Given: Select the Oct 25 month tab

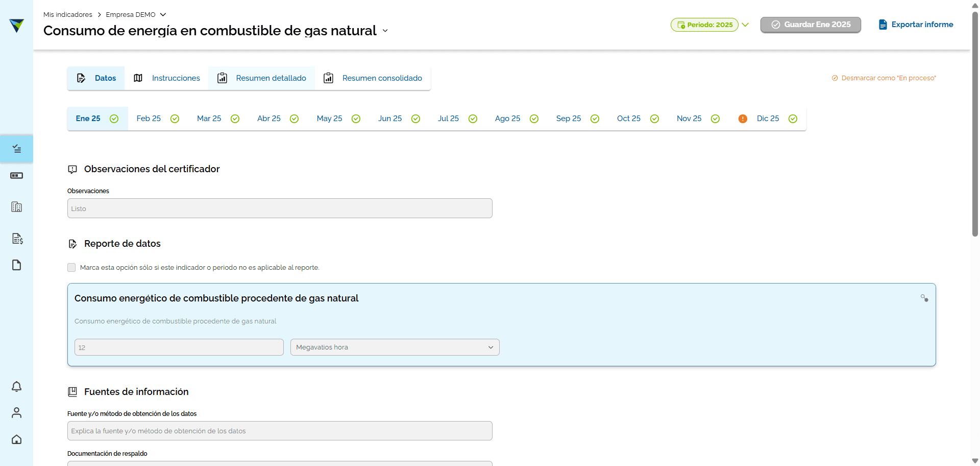Looking at the screenshot, I should [x=638, y=119].
